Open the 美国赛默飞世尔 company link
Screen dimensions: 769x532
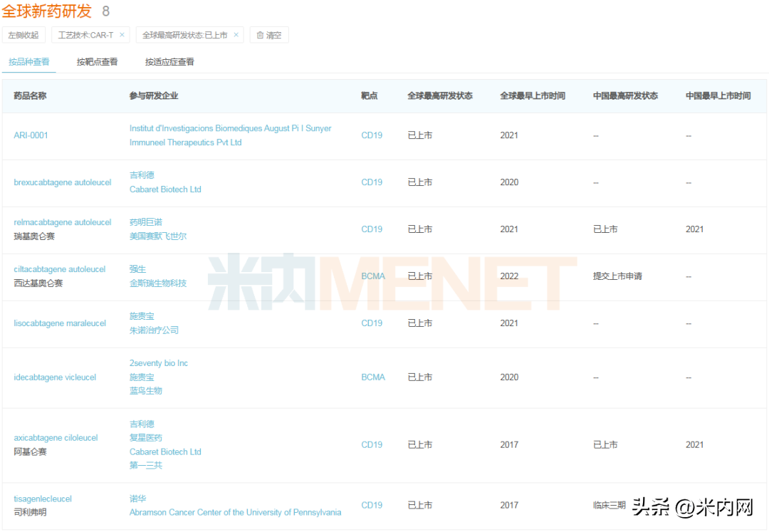(x=158, y=236)
